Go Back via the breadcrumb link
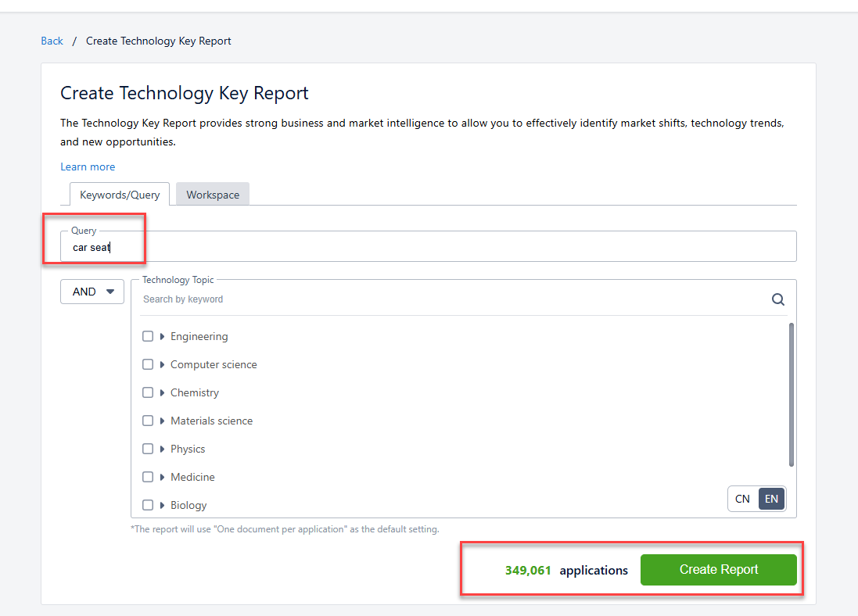 (52, 41)
